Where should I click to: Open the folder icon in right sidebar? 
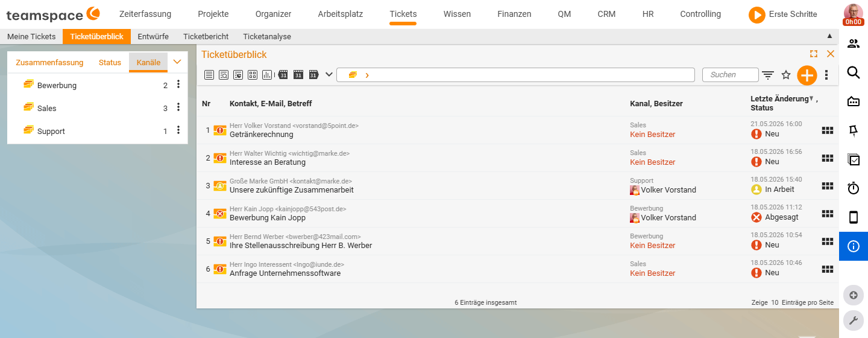coord(854,101)
